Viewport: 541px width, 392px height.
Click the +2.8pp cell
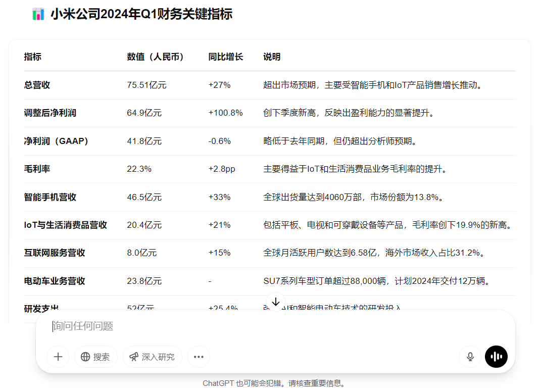(x=222, y=169)
